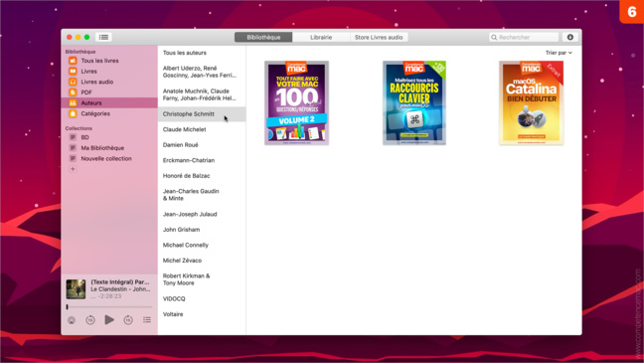The height and width of the screenshot is (363, 644).
Task: Open the Volume 2 100 questions book
Action: coord(296,102)
